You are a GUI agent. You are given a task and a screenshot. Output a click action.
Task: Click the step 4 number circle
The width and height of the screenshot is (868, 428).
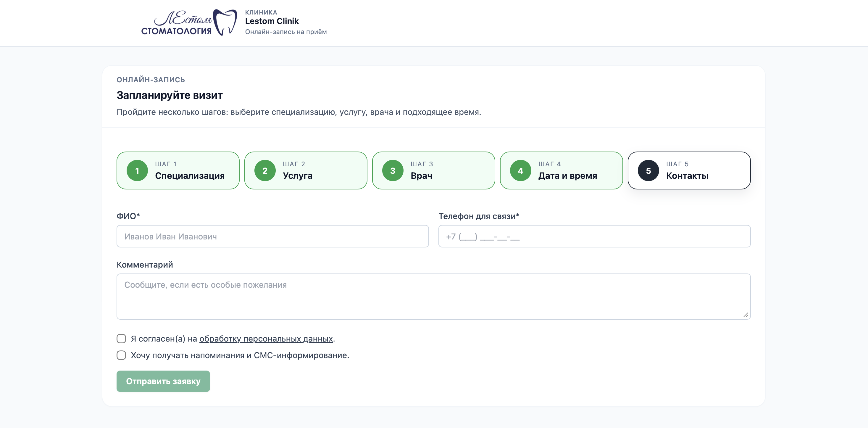520,170
